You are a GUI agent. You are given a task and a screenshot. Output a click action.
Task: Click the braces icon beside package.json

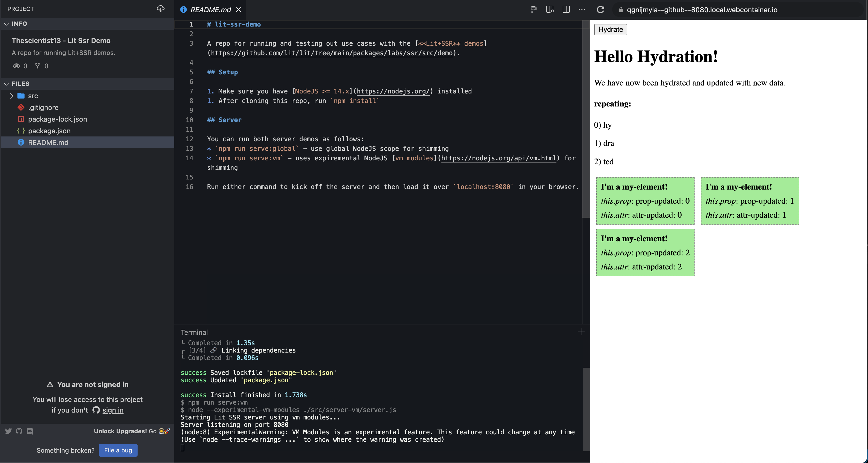pos(21,131)
